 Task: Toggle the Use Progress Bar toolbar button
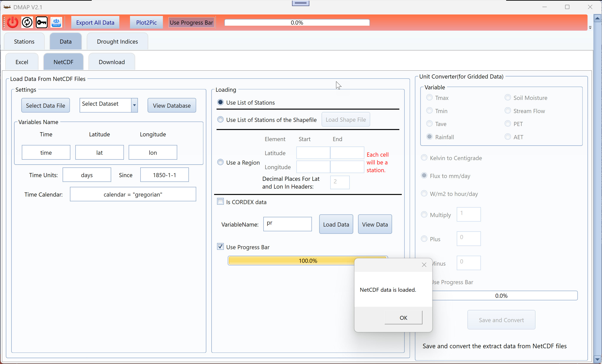click(x=191, y=22)
